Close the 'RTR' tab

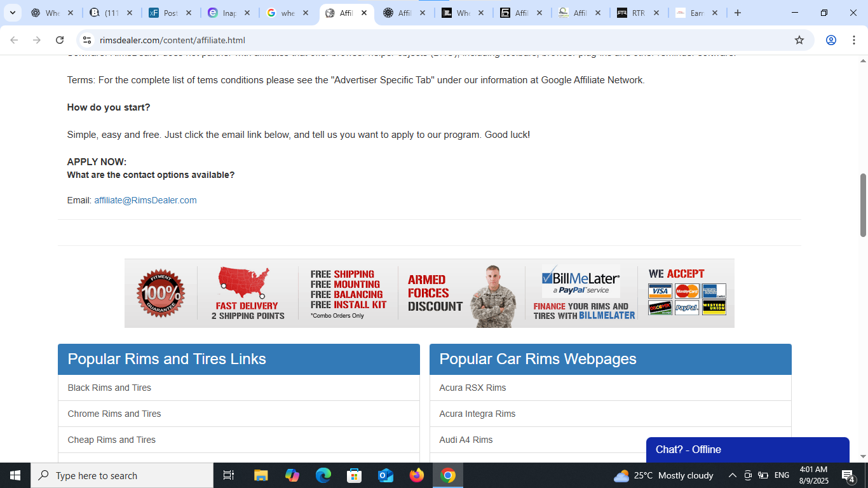tap(656, 13)
